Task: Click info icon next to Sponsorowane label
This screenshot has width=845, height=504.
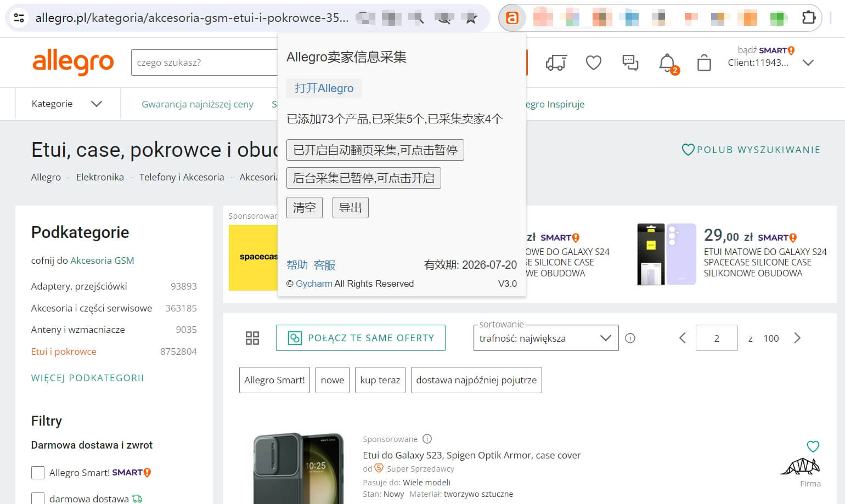Action: [x=427, y=439]
